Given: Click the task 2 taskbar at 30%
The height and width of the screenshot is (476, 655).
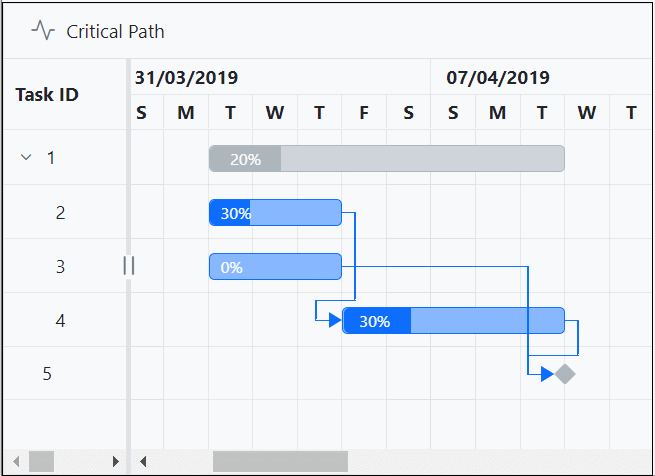Looking at the screenshot, I should pos(275,213).
